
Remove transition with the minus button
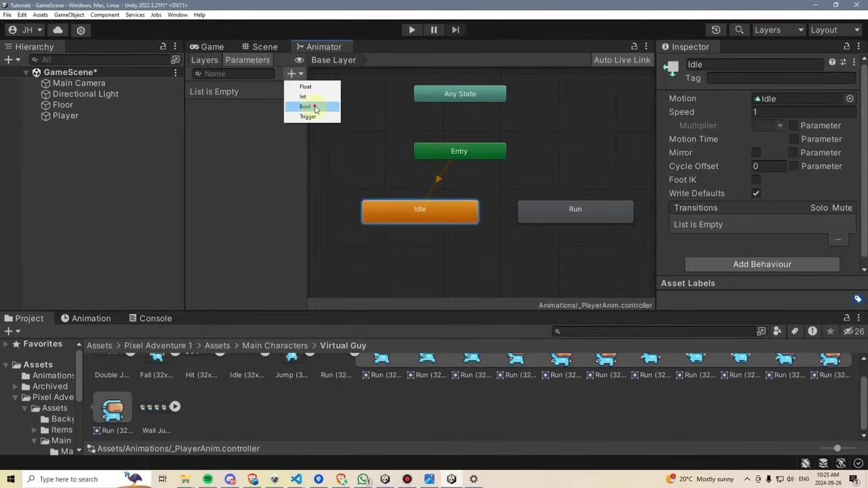pyautogui.click(x=838, y=239)
